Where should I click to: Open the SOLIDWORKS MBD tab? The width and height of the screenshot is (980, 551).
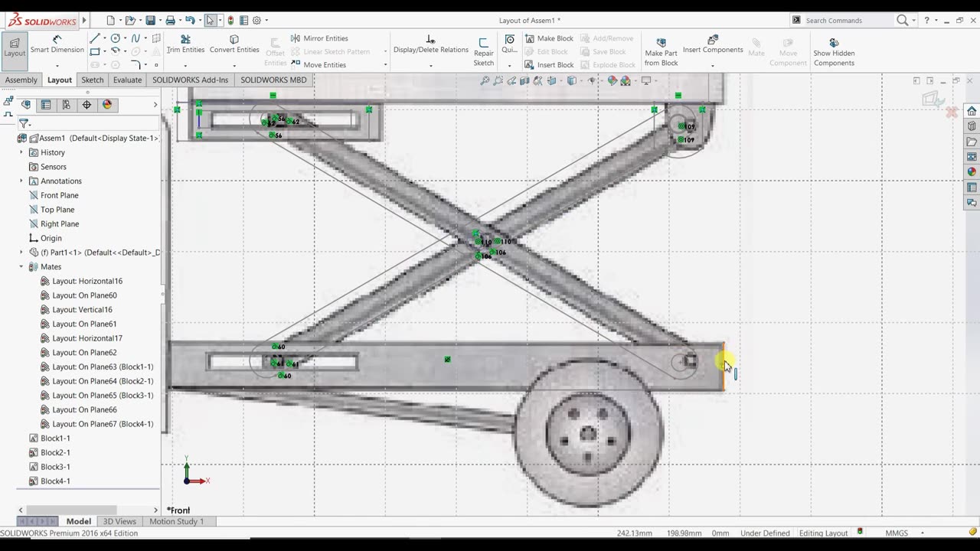(x=273, y=80)
